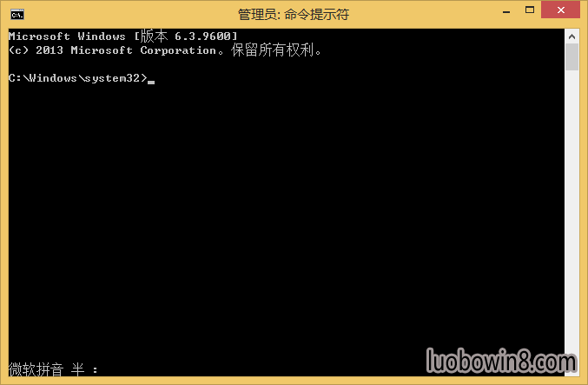Minimize the command prompt window

(x=506, y=10)
